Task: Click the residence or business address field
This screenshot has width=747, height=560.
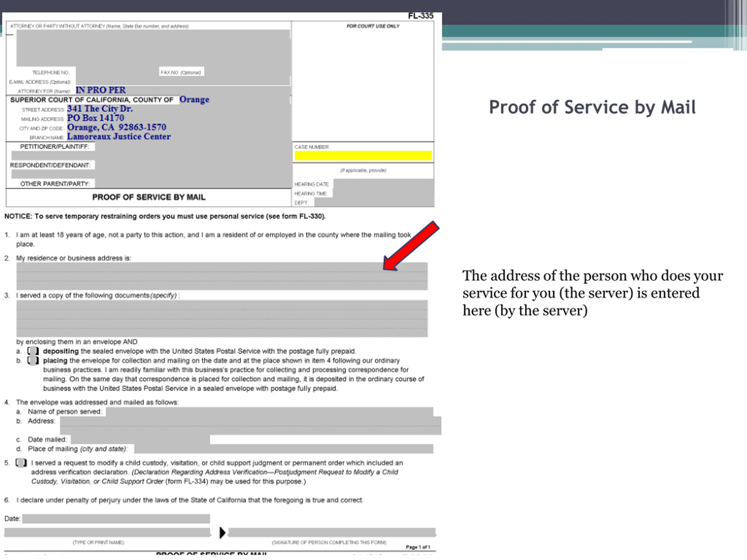Action: (222, 276)
